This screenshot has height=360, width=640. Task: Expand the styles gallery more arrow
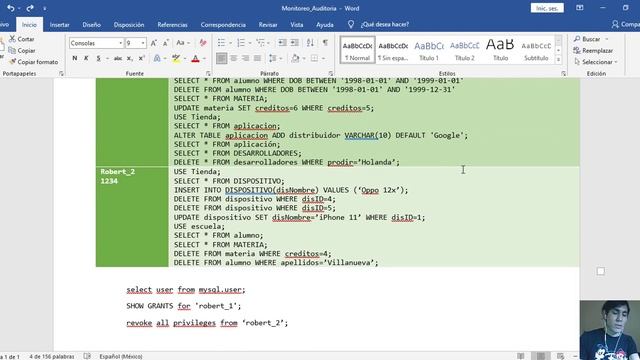tap(558, 60)
